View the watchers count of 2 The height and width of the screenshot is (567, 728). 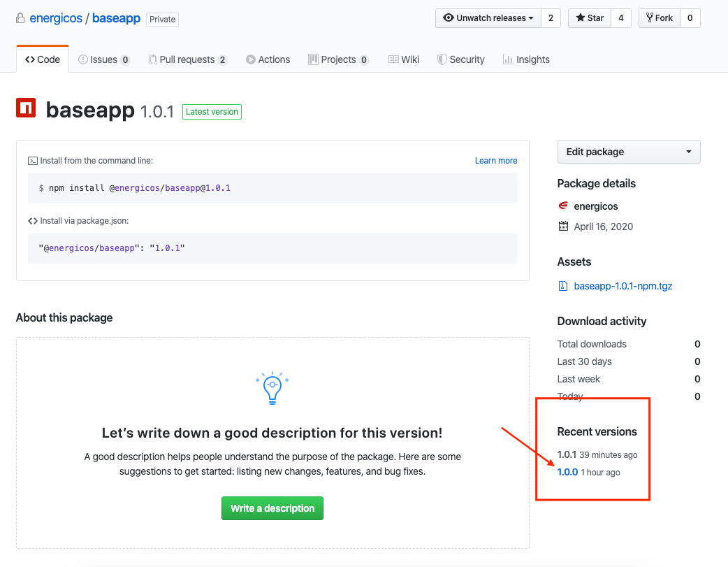pyautogui.click(x=551, y=18)
